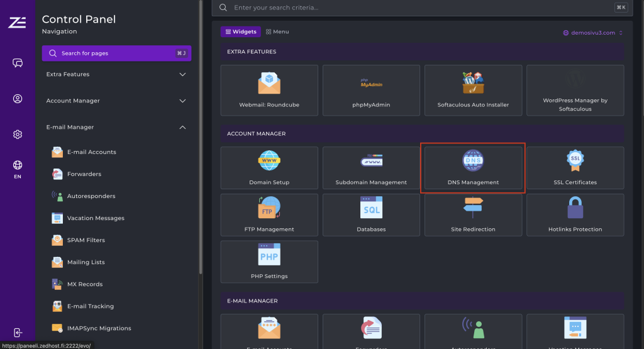Open settings gear in left rail
The image size is (644, 349).
coord(18,135)
